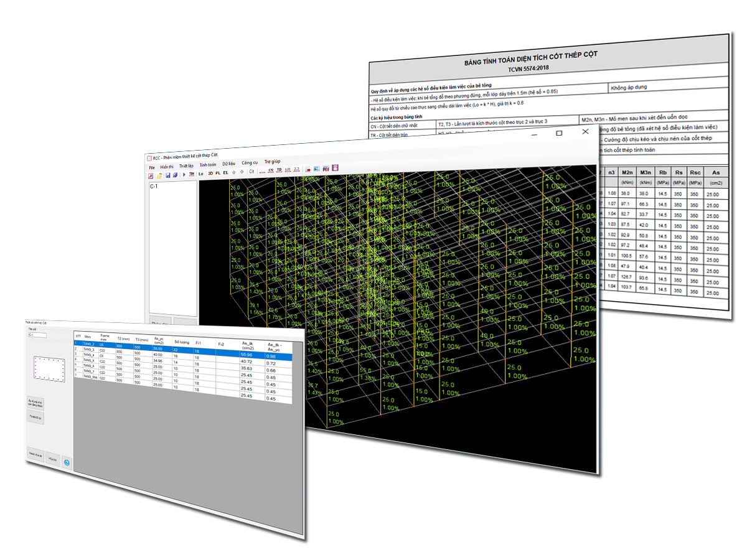This screenshot has width=747, height=560.
Task: Click the Lo toolbar button
Action: click(x=201, y=173)
